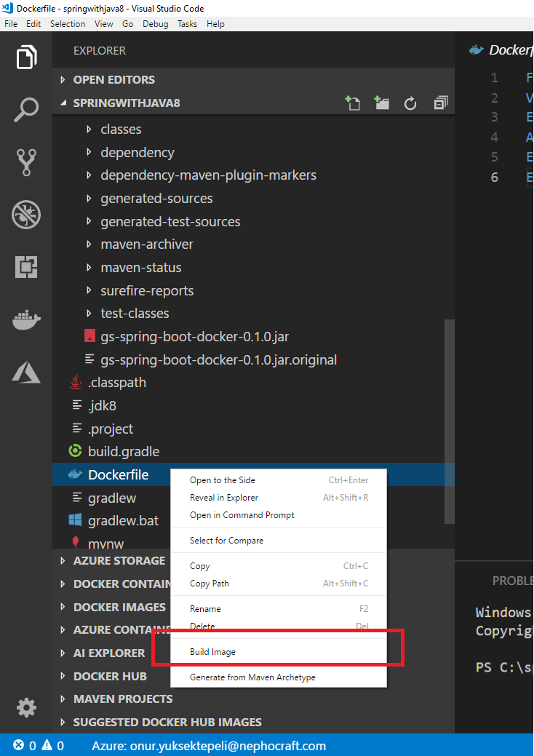The width and height of the screenshot is (534, 756).
Task: Click the New Folder icon
Action: [x=382, y=103]
